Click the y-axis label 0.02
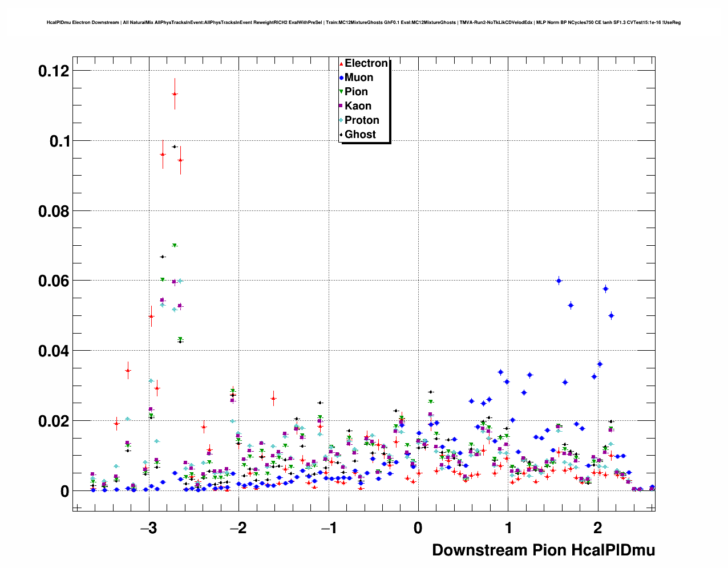Image resolution: width=728 pixels, height=568 pixels. click(x=54, y=421)
